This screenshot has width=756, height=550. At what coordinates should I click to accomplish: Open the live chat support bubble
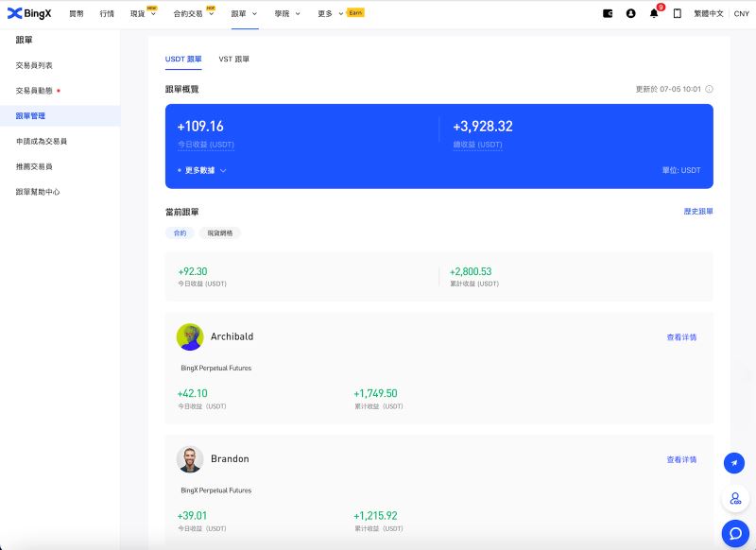point(735,533)
